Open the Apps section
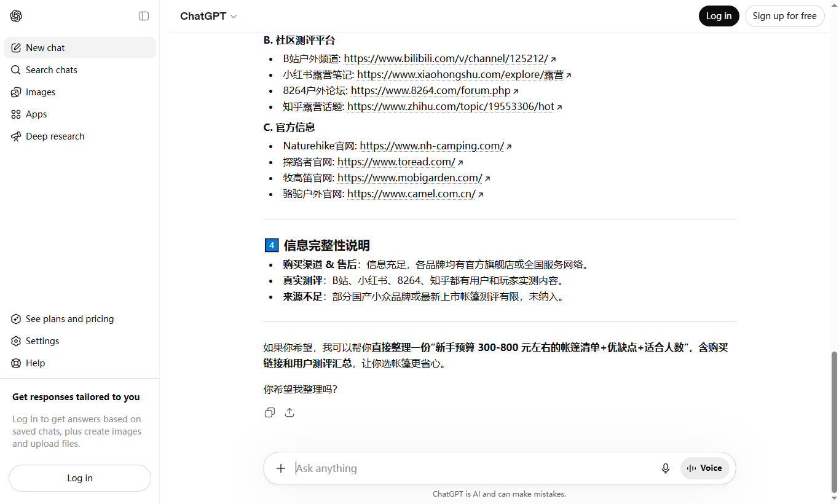This screenshot has width=839, height=504. [x=80, y=114]
